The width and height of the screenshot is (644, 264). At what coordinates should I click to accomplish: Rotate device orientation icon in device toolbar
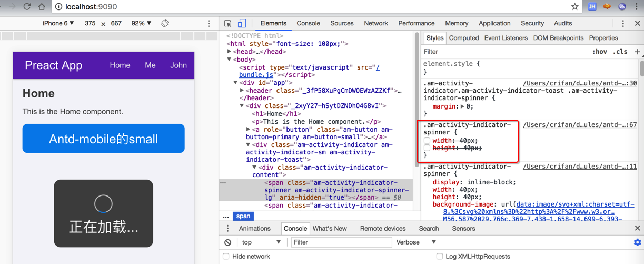coord(165,23)
